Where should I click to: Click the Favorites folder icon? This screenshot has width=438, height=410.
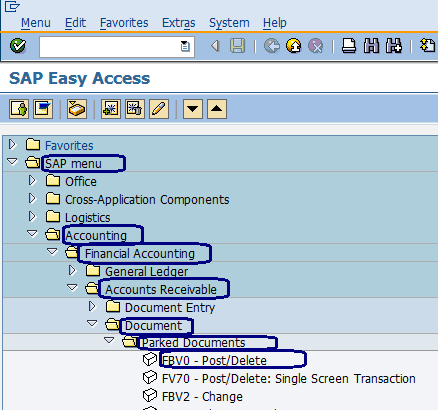pyautogui.click(x=33, y=145)
